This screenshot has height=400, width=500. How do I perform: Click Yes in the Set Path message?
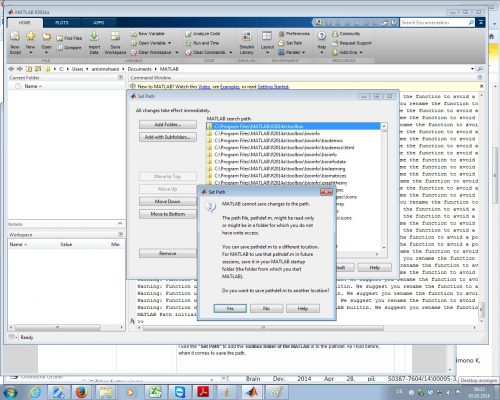pos(230,308)
